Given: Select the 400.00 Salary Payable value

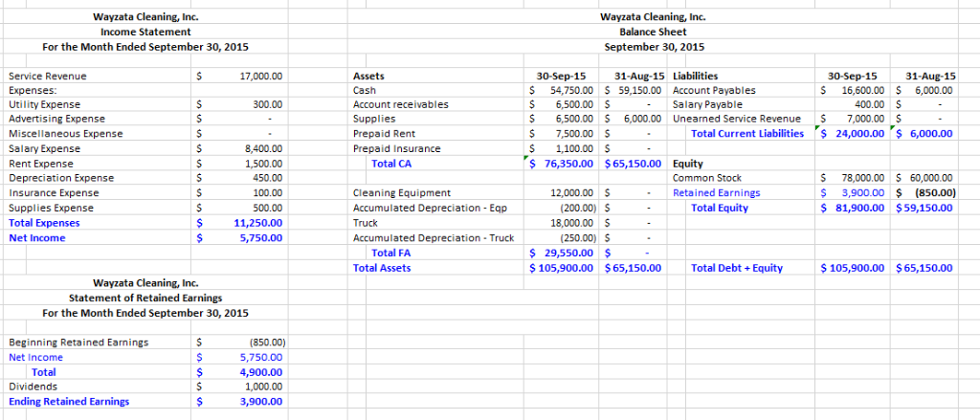Looking at the screenshot, I should point(871,104).
